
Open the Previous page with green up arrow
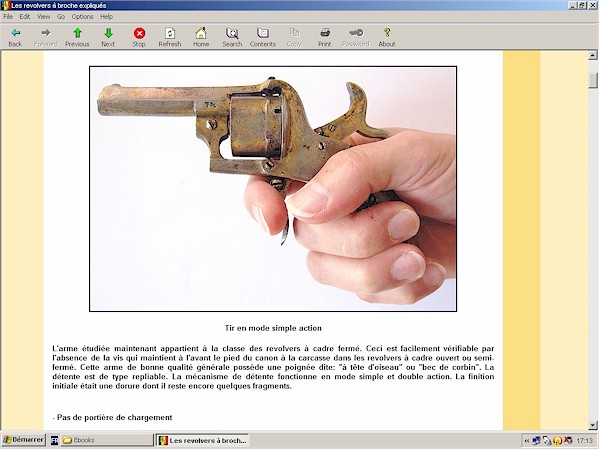coord(77,37)
